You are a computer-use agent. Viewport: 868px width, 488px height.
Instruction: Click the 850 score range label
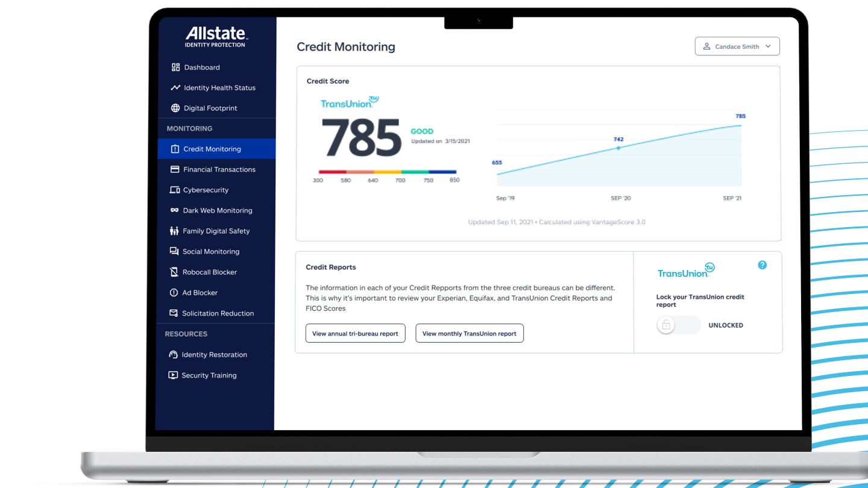[454, 180]
